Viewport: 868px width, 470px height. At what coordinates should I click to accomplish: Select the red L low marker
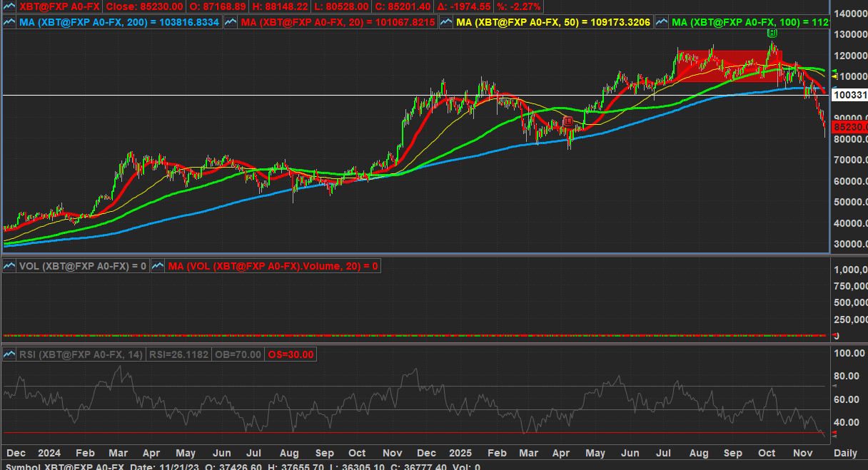[x=567, y=122]
